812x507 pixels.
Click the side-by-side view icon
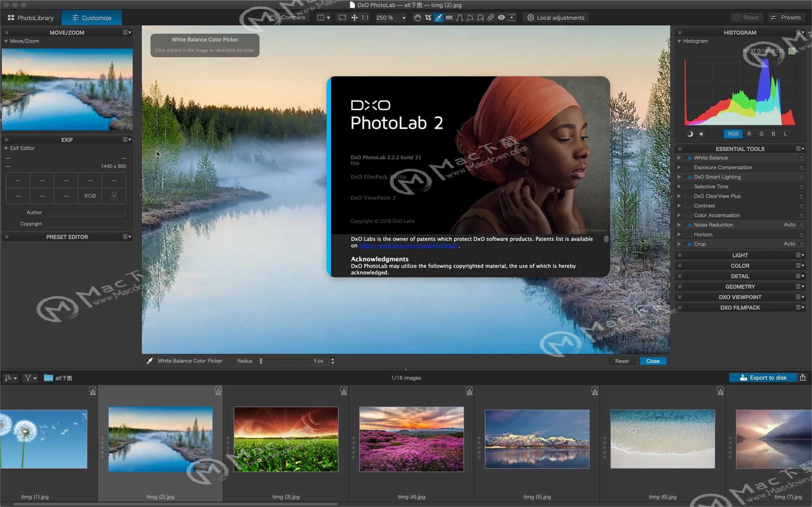321,17
